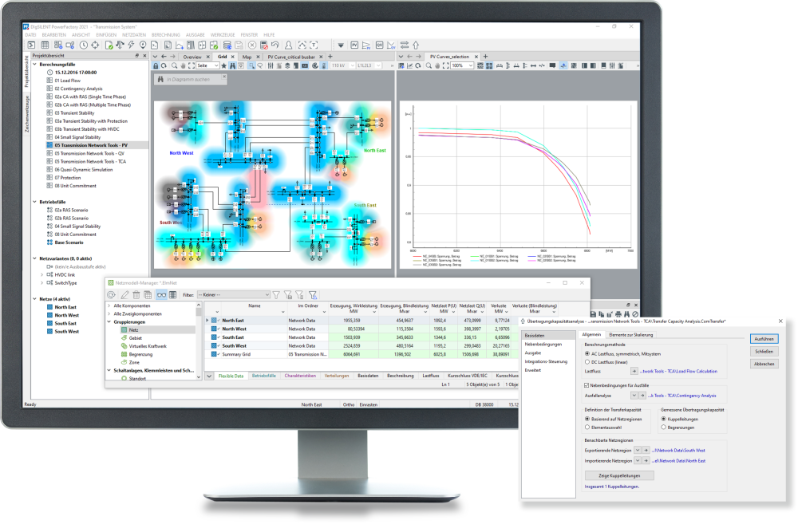This screenshot has height=532, width=798.
Task: Click the trash delete icon in Netzmodell-Manager
Action: click(136, 295)
